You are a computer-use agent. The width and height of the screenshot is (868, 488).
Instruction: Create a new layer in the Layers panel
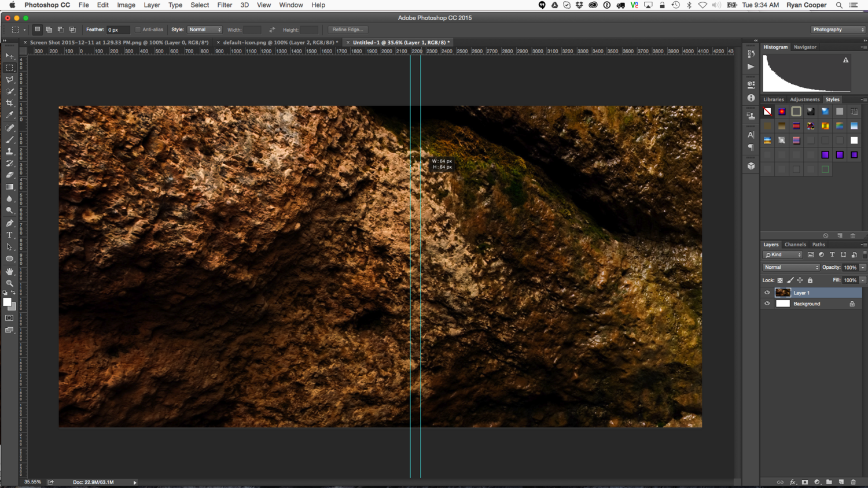pyautogui.click(x=841, y=482)
